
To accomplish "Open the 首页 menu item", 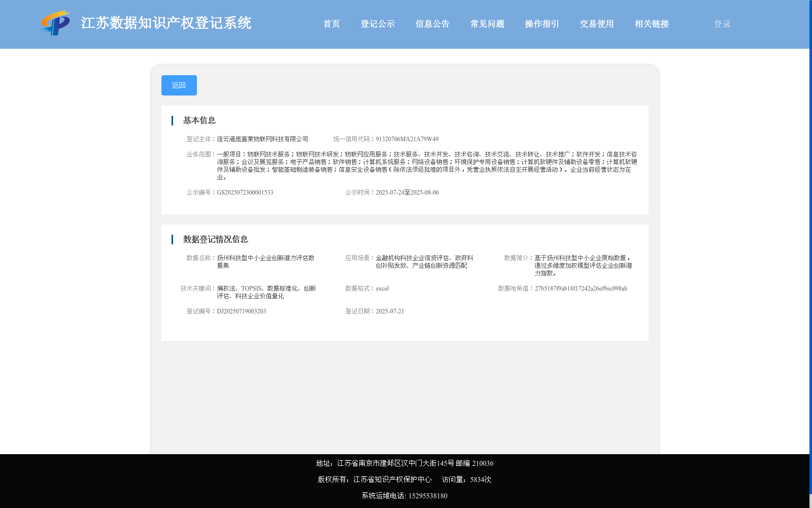I will tap(331, 24).
